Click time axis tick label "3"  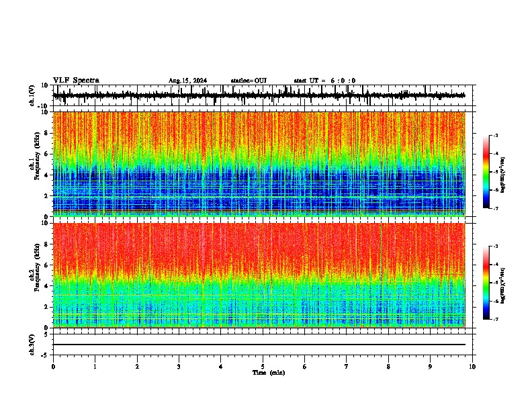(x=179, y=367)
